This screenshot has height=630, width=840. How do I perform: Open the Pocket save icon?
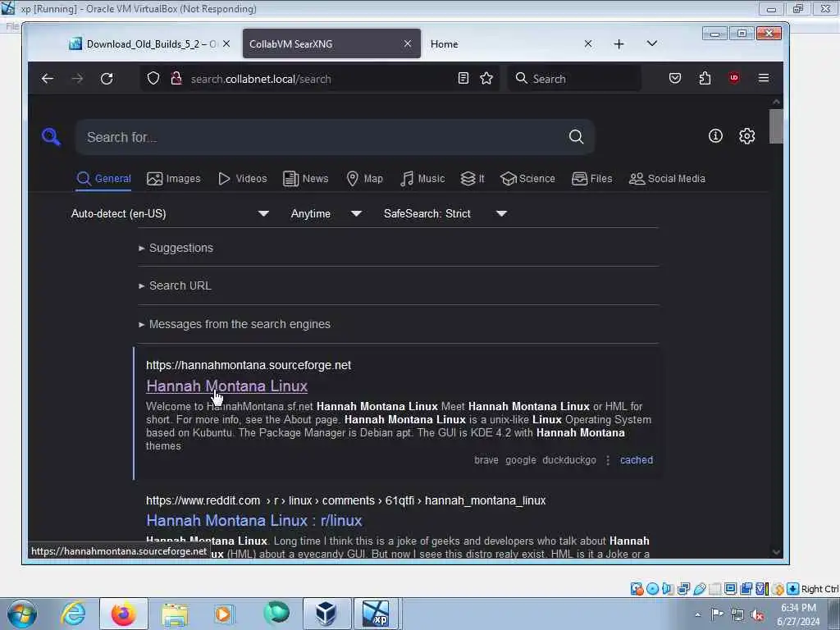[675, 78]
